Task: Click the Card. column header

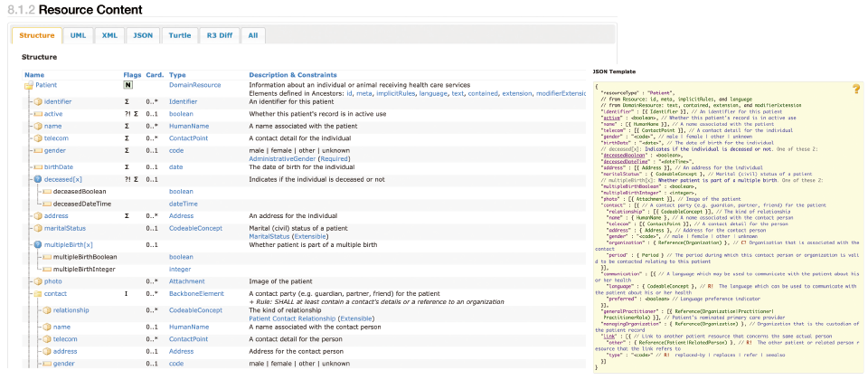Action: point(155,75)
